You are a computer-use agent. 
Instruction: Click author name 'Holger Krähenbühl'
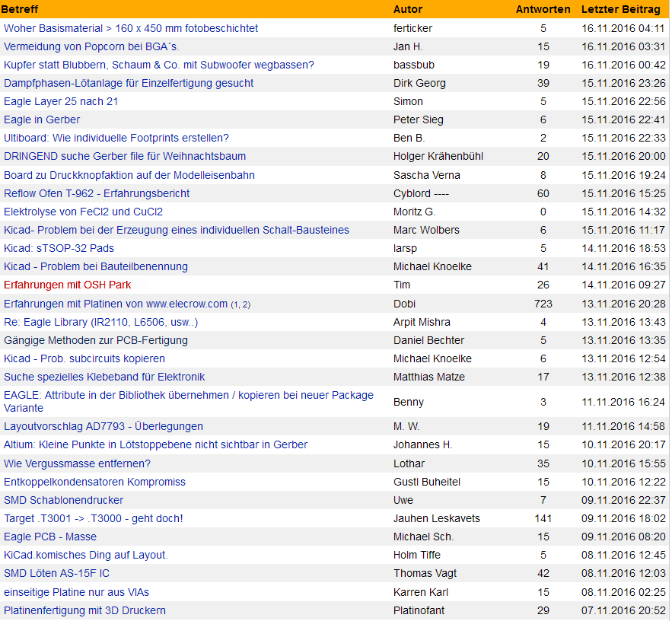point(438,157)
